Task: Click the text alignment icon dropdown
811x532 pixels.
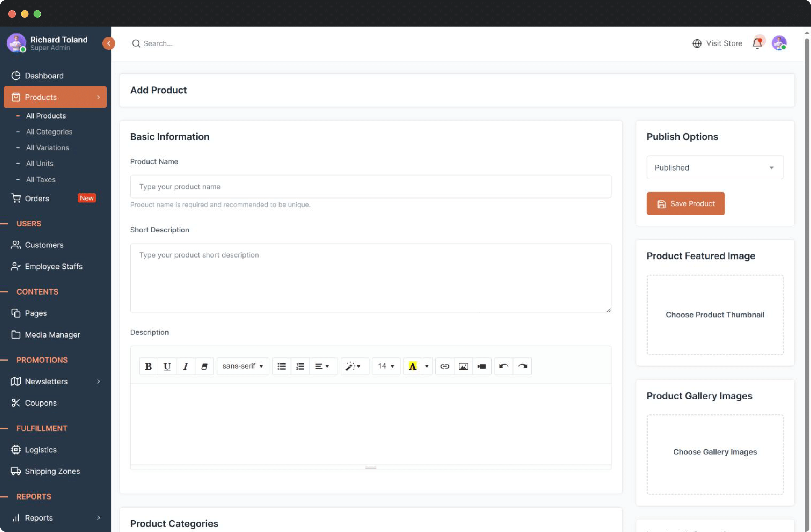Action: pos(321,366)
